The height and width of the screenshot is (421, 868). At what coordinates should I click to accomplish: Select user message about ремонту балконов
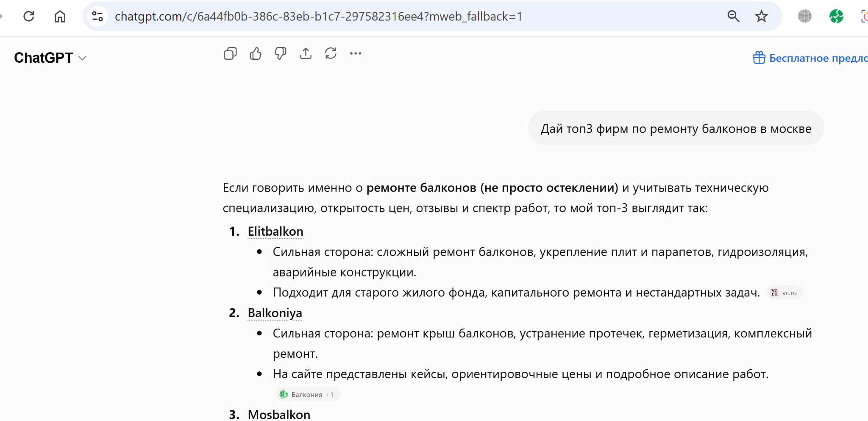[x=676, y=128]
